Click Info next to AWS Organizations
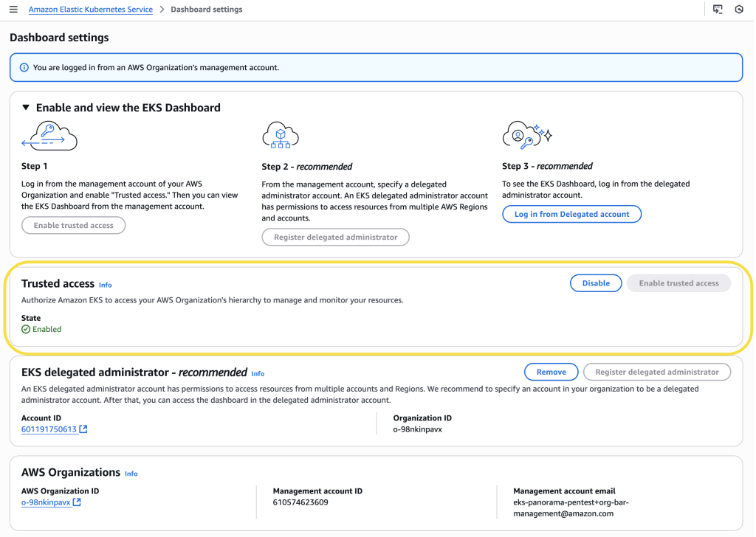Image resolution: width=756 pixels, height=537 pixels. click(131, 474)
